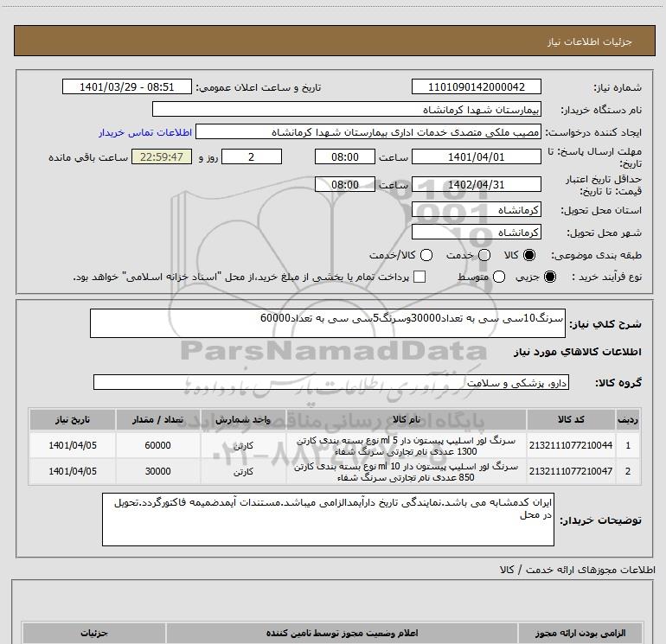
Task: Click the 10 ml syringe item name
Action: click(x=406, y=472)
